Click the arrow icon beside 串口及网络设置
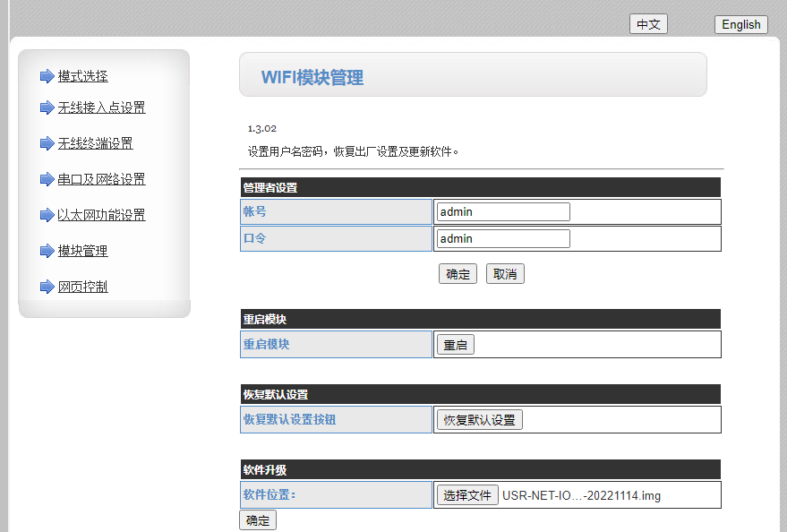The image size is (787, 532). (x=47, y=180)
